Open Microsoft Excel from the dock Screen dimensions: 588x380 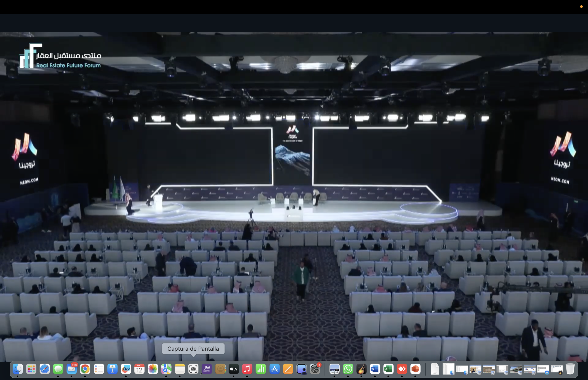(388, 369)
